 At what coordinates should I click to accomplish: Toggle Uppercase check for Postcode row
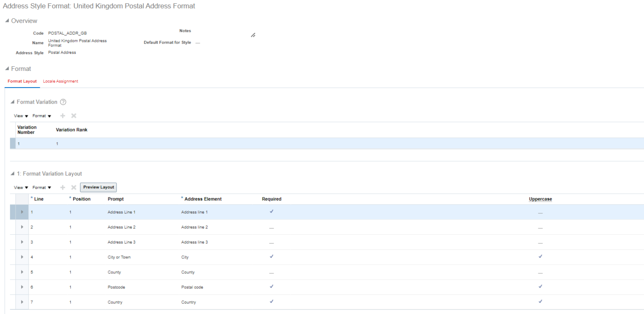pyautogui.click(x=540, y=286)
